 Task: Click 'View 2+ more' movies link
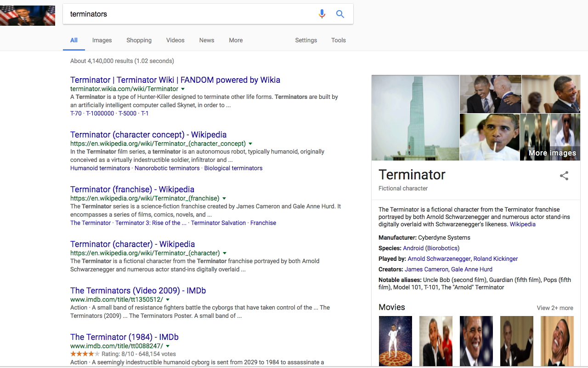click(x=555, y=308)
